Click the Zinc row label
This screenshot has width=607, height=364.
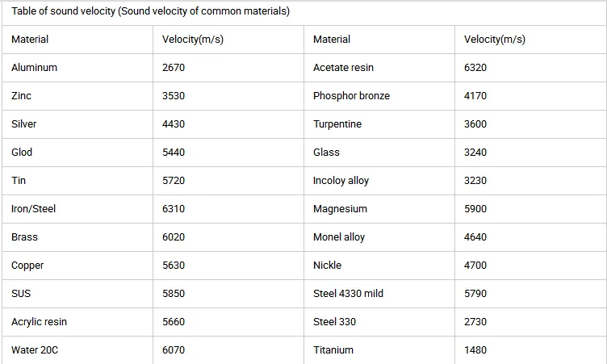pyautogui.click(x=22, y=96)
